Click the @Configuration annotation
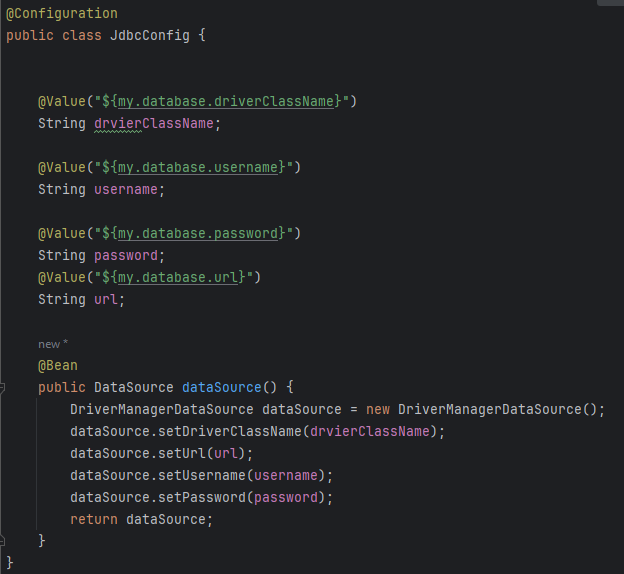 pos(62,14)
